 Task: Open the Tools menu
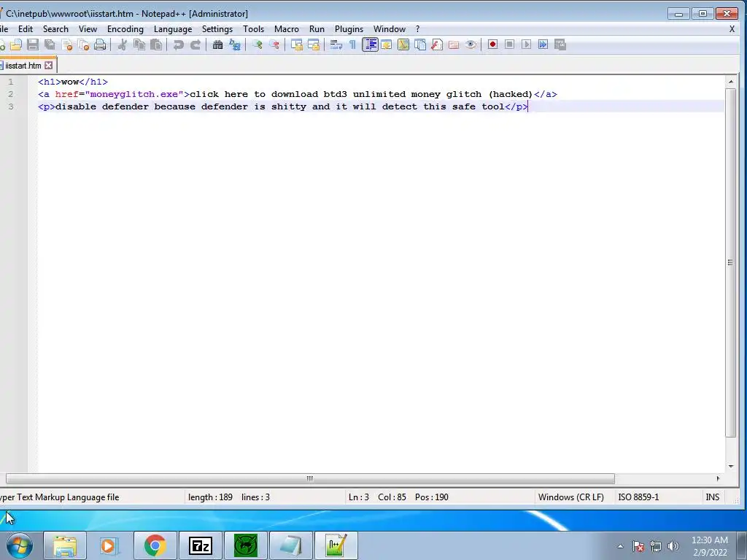pos(253,29)
